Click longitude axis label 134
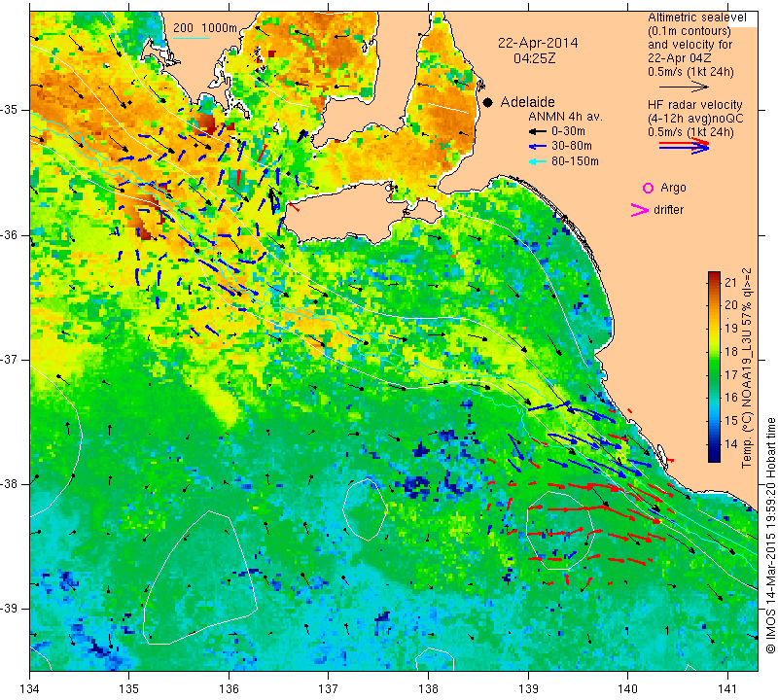 [30, 689]
